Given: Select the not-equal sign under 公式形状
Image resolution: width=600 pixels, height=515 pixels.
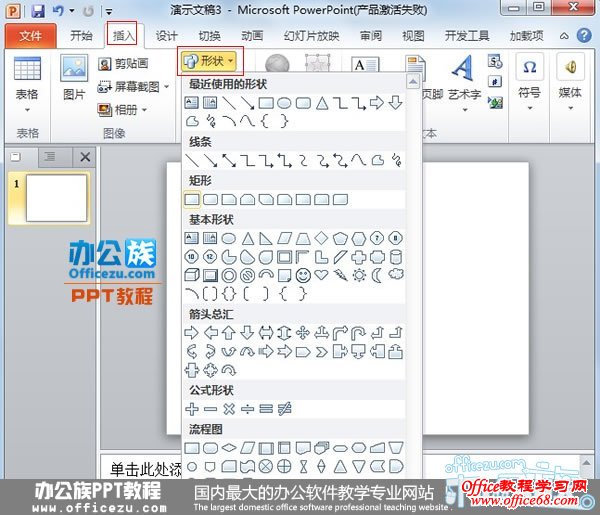Looking at the screenshot, I should [285, 409].
